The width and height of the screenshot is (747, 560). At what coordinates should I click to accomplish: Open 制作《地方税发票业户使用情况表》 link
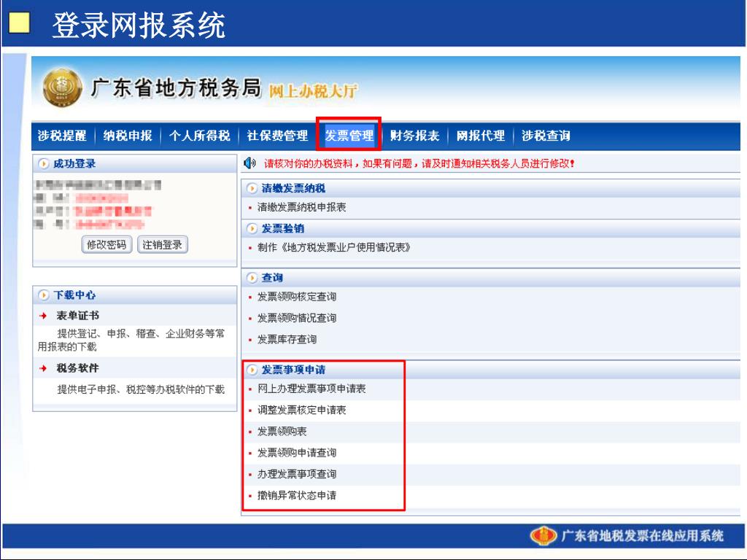(334, 248)
